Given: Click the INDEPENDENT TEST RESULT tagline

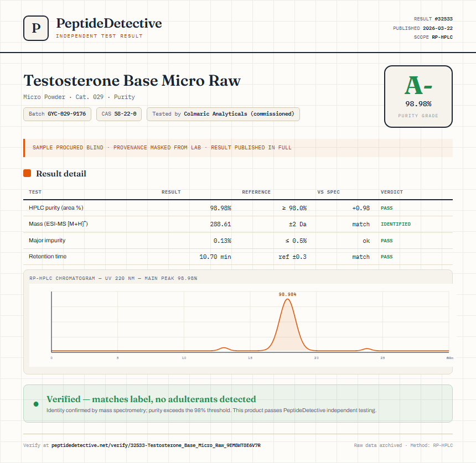Looking at the screenshot, I should click(99, 36).
